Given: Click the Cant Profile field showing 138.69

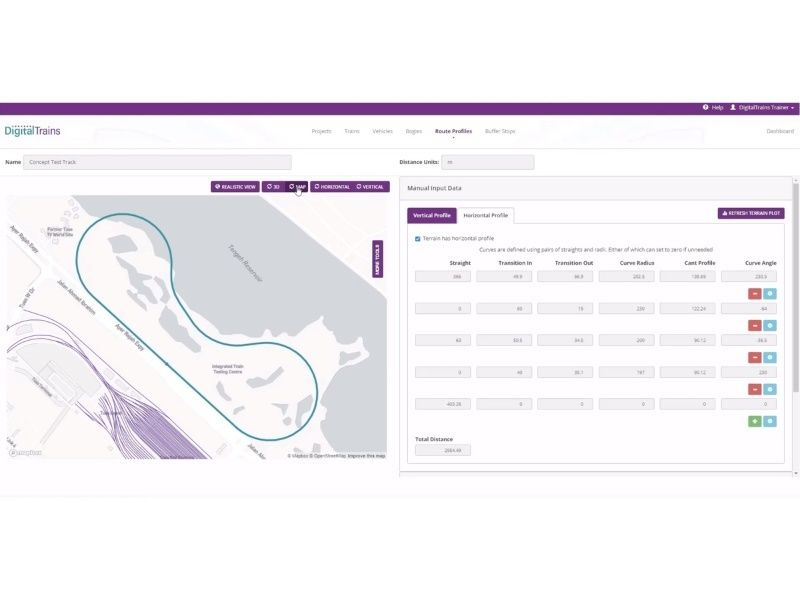Looking at the screenshot, I should (x=688, y=277).
